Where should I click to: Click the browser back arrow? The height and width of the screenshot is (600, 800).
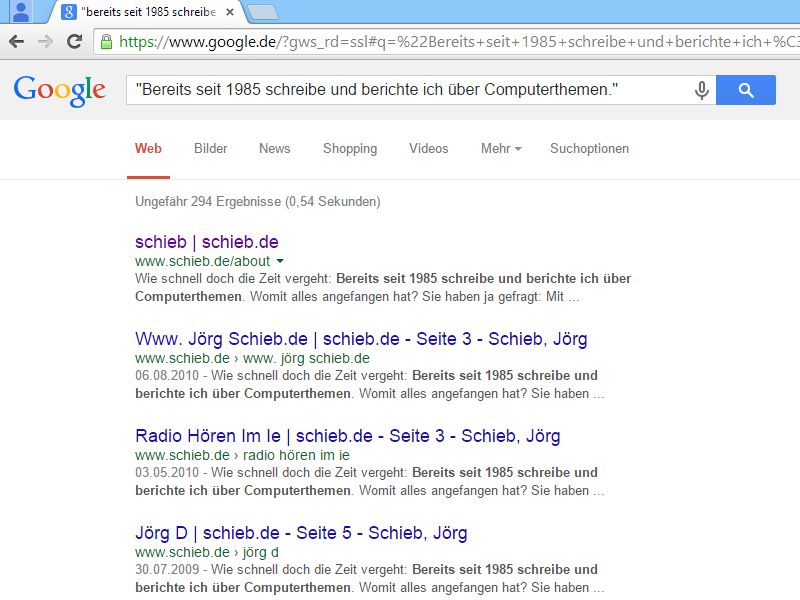tap(16, 41)
